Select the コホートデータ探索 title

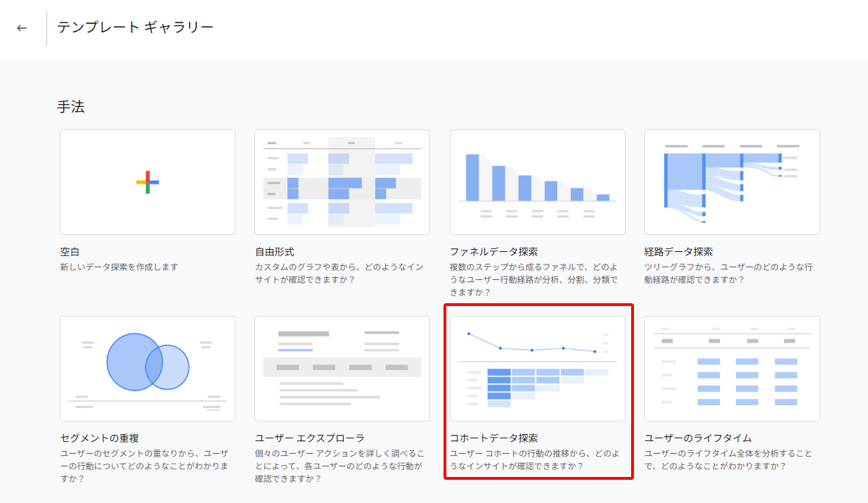[494, 438]
